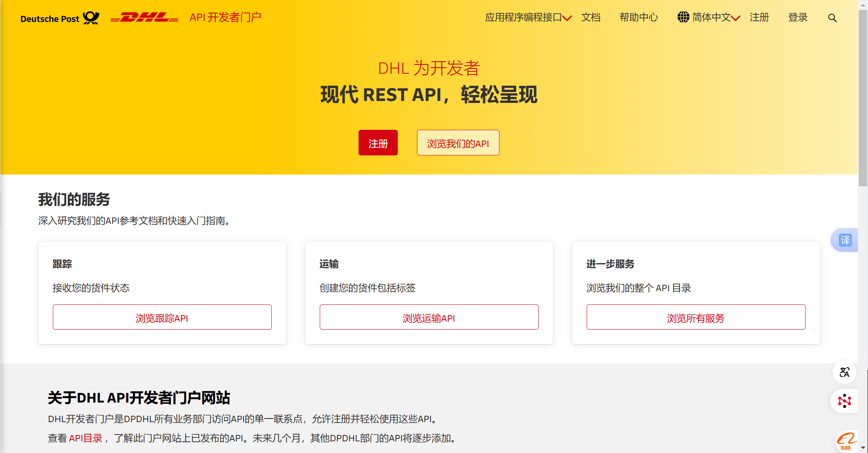Click the Deutsche Post logo
868x453 pixels.
click(x=60, y=18)
